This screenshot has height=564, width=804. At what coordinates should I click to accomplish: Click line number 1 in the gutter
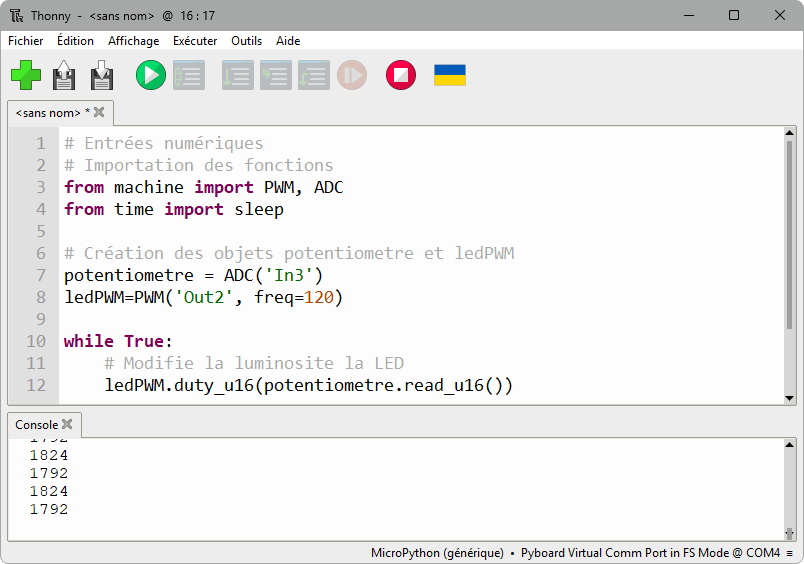pos(41,143)
